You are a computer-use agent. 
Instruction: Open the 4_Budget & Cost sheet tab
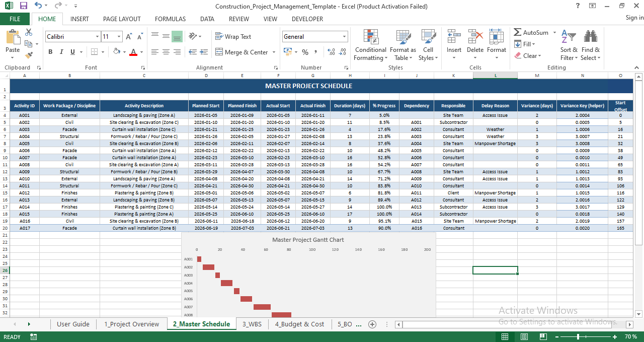click(x=299, y=324)
